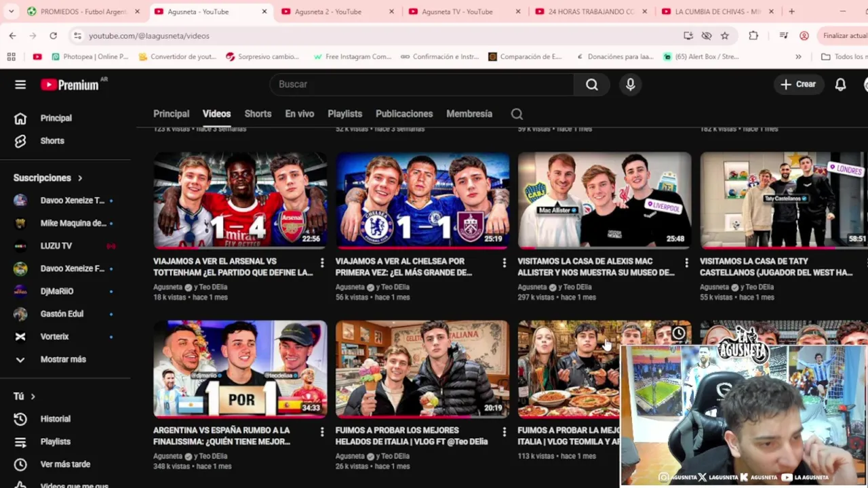The width and height of the screenshot is (868, 488).
Task: Switch to PROMIEDOS - Futbol Argentino tab
Action: coord(83,12)
